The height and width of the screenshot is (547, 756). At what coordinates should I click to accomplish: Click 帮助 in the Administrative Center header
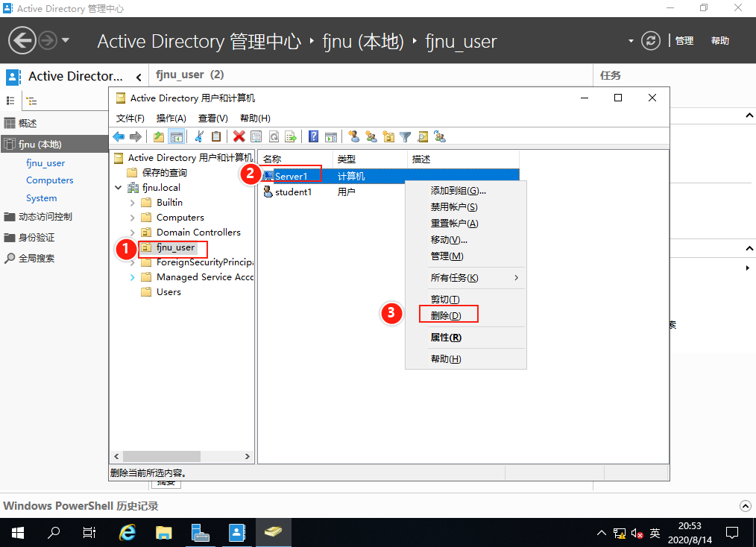pos(719,41)
